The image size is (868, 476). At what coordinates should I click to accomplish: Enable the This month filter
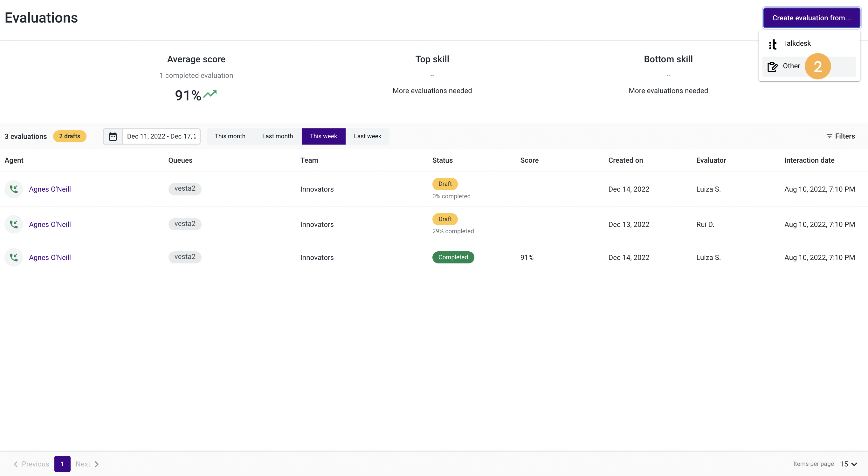point(230,136)
